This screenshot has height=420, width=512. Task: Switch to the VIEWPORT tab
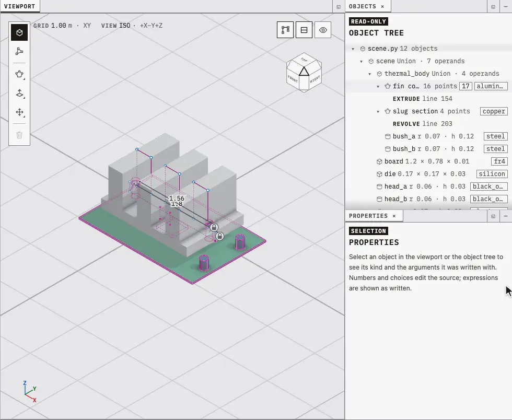pos(20,6)
